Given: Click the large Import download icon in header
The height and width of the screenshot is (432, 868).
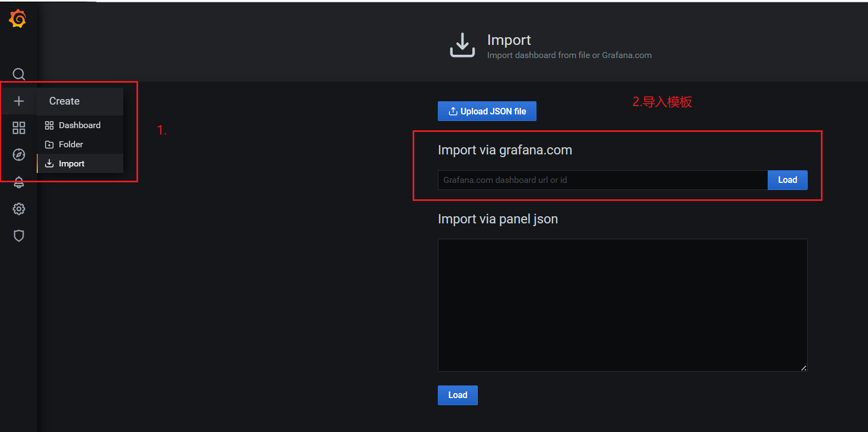Looking at the screenshot, I should pyautogui.click(x=462, y=45).
